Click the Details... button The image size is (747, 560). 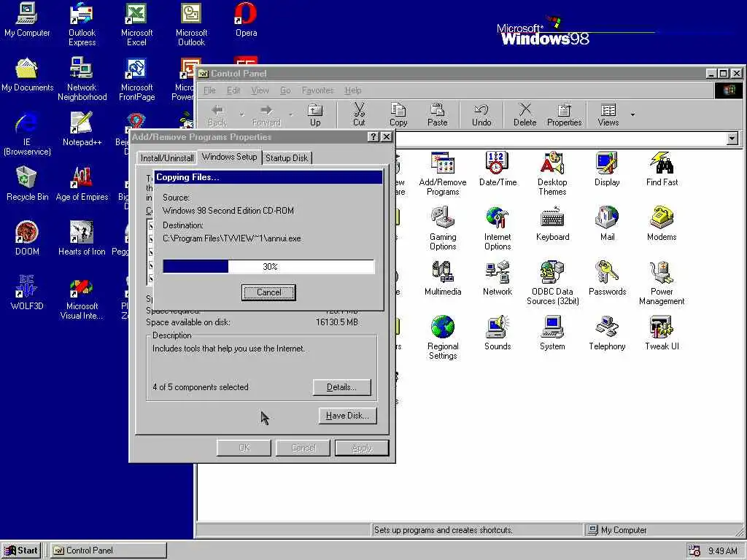[x=341, y=387]
